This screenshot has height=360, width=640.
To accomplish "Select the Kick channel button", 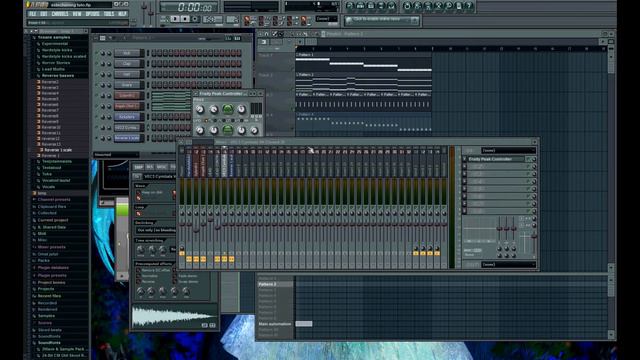I will (x=127, y=53).
